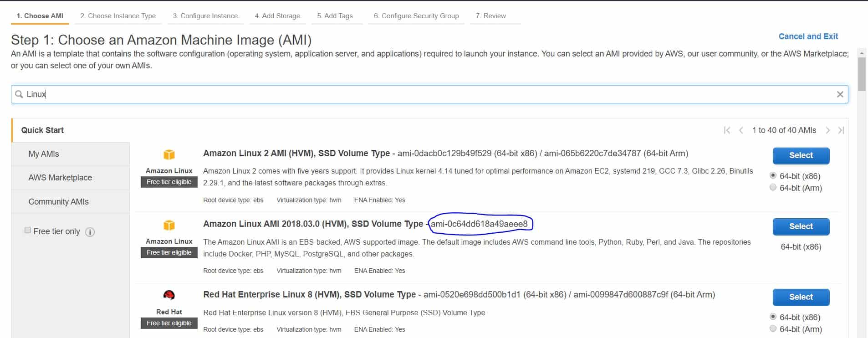868x338 pixels.
Task: Select the Amazon Linux AMI 2018.03.0 (HVM)
Action: [801, 226]
